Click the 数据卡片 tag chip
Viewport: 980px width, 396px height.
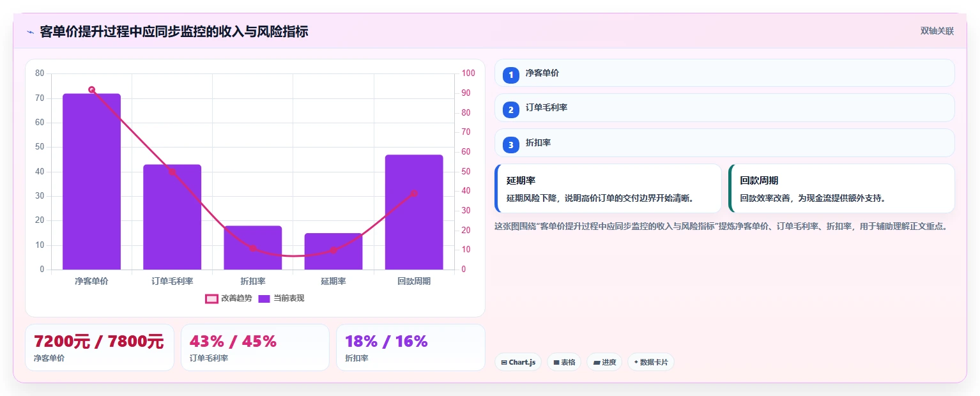click(x=651, y=362)
